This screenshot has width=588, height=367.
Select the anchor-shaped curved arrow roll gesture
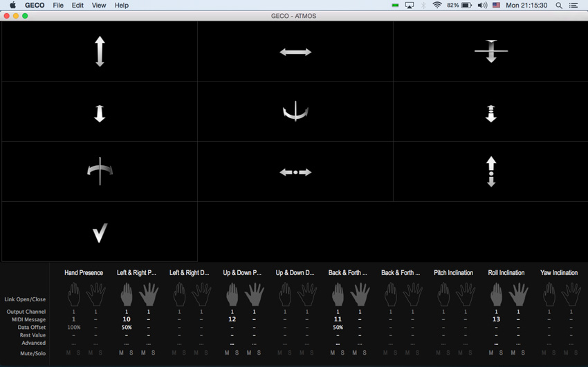coord(295,111)
